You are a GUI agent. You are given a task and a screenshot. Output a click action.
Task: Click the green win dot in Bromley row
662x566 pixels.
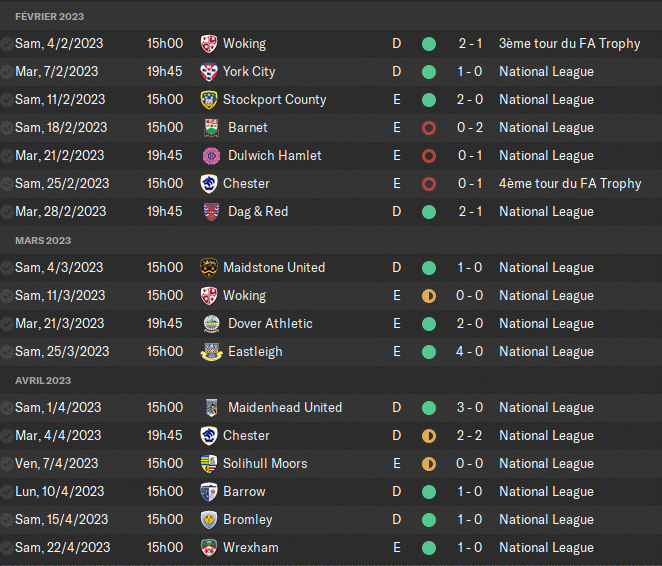(x=429, y=520)
